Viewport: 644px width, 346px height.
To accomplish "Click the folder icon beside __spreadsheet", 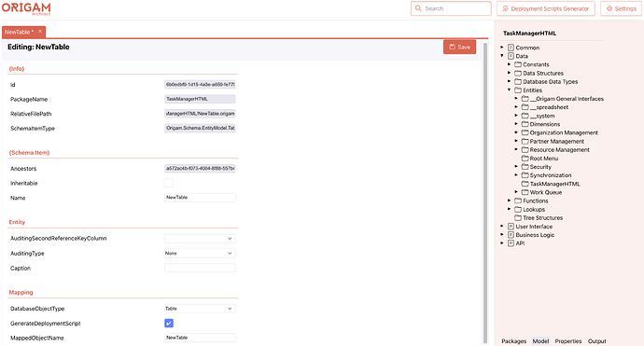I will 525,107.
